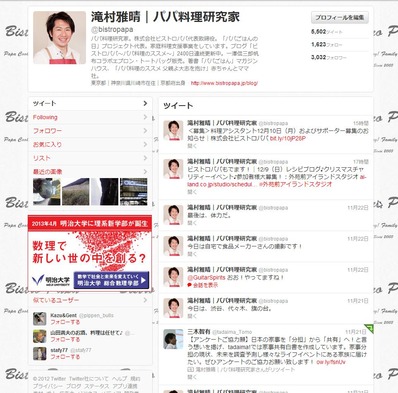This screenshot has width=398, height=393.
Task: Click the 明治大学 logo in ad
Action: point(52,280)
